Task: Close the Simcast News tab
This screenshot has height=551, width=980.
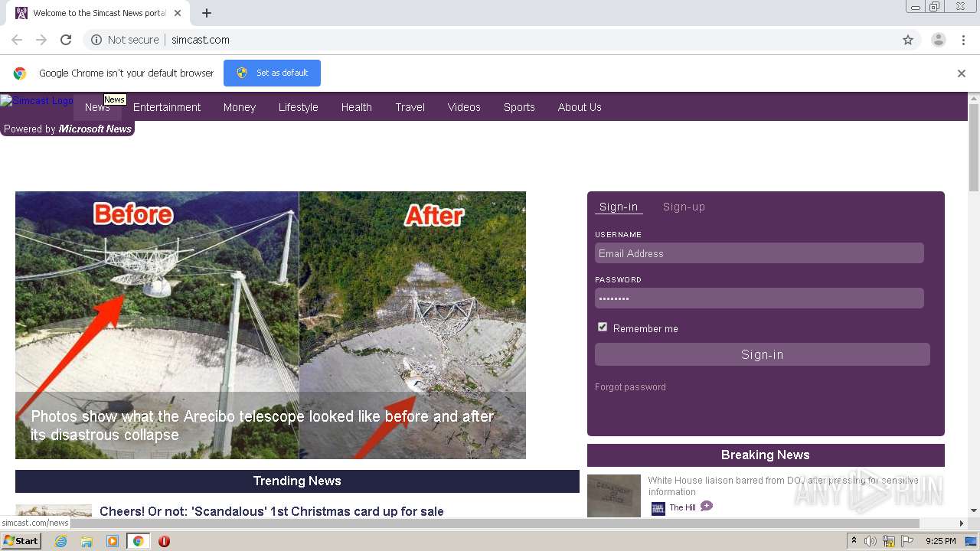Action: [178, 13]
